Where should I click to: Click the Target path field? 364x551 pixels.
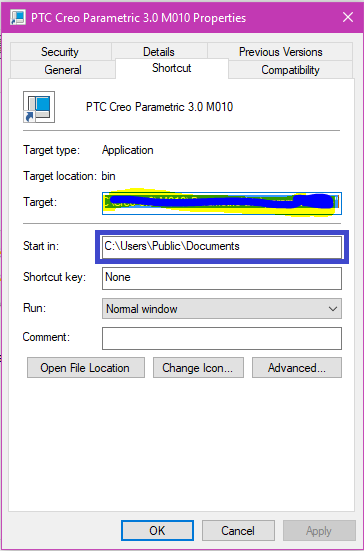(222, 203)
